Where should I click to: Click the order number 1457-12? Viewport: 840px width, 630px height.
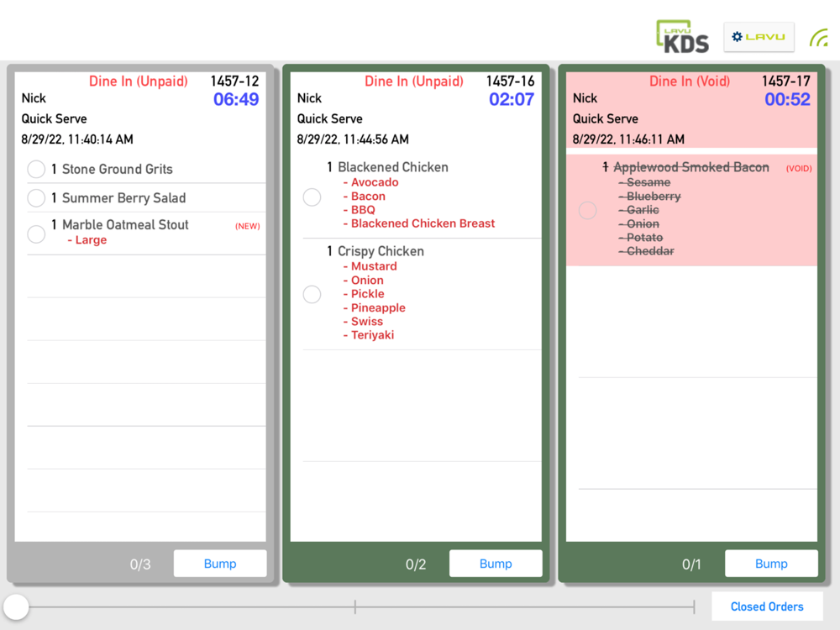[x=234, y=81]
